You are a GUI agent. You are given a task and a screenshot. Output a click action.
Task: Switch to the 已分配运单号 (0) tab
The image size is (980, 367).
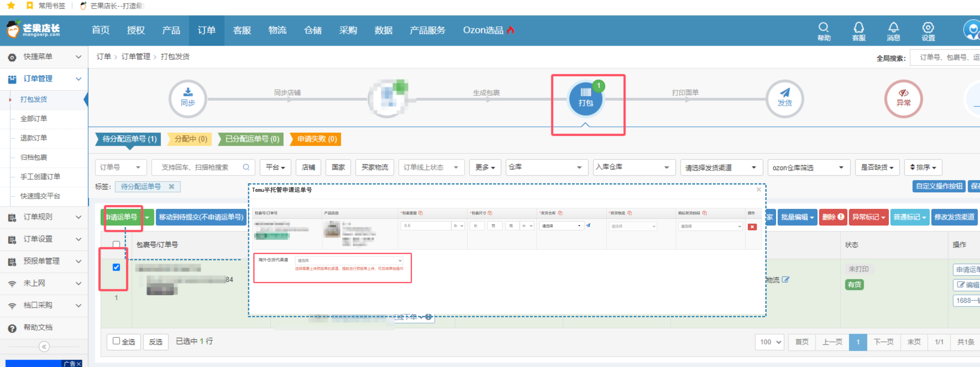[251, 139]
